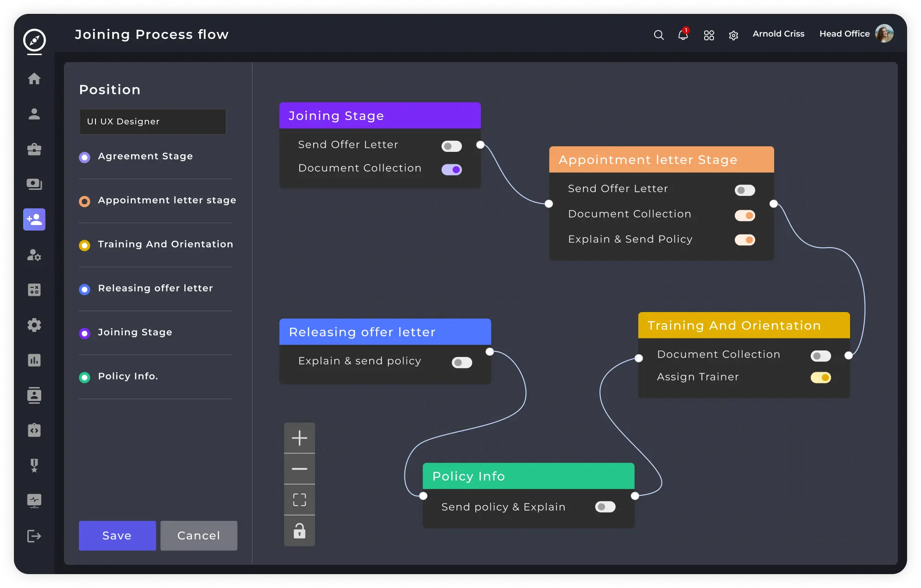The width and height of the screenshot is (921, 588).
Task: Click the orange Appointment letter stage color dot
Action: [x=84, y=201]
